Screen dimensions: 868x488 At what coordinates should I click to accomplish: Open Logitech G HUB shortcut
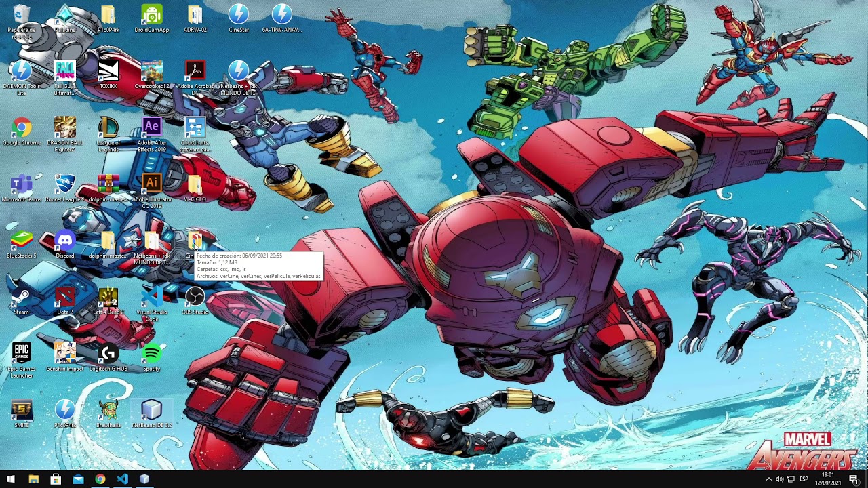point(108,357)
